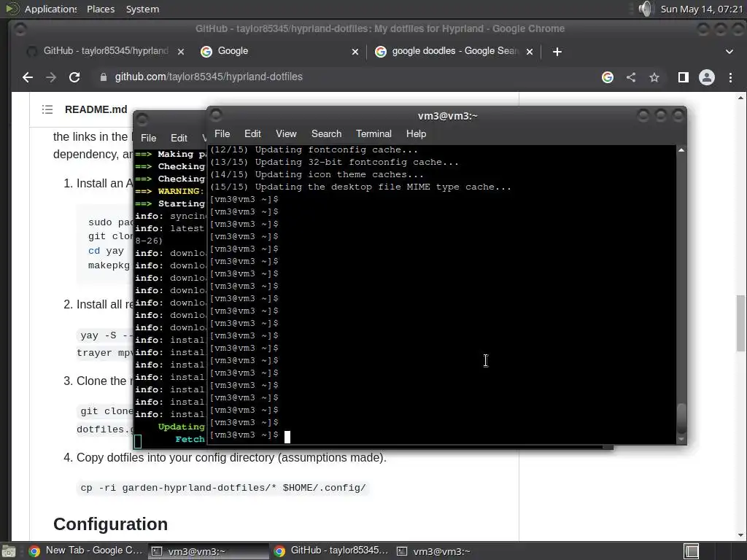747x560 pixels.
Task: Click the front terminal scrollbar thumb
Action: tap(681, 419)
